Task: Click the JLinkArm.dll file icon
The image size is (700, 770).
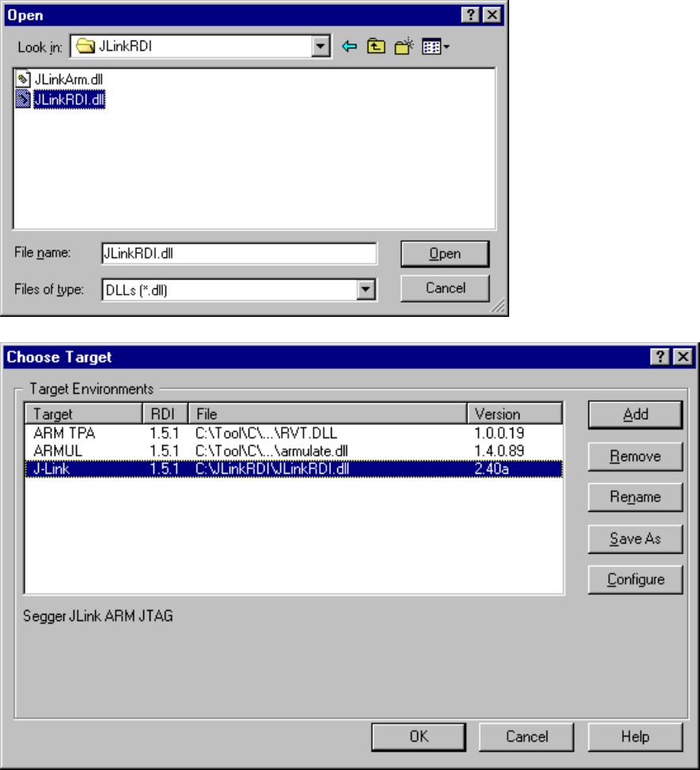Action: tap(23, 79)
